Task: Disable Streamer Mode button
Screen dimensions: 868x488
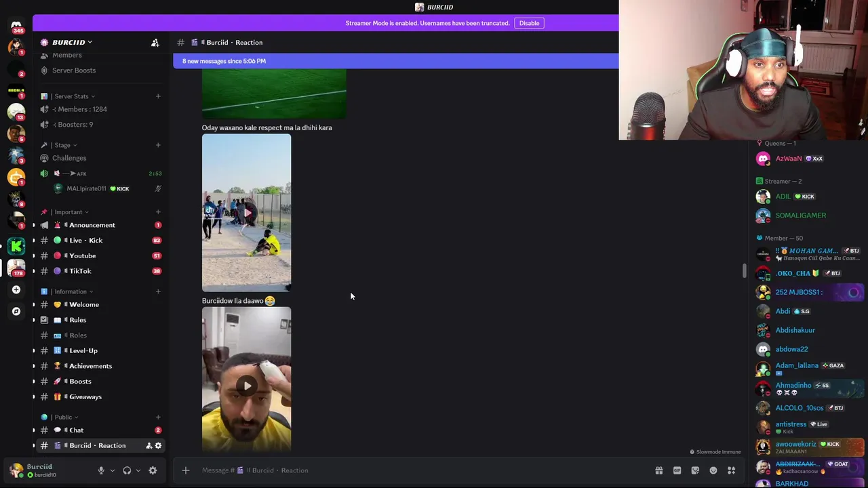Action: (529, 23)
